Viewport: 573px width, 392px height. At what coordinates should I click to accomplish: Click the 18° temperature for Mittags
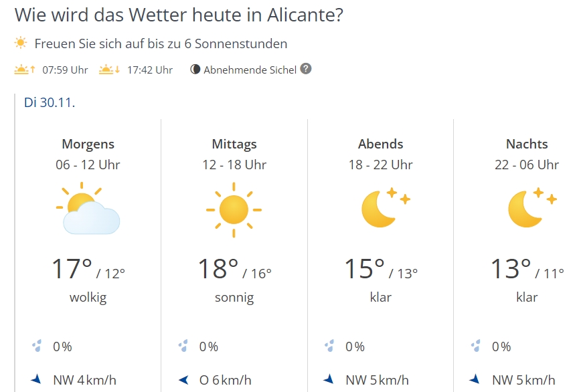point(218,268)
